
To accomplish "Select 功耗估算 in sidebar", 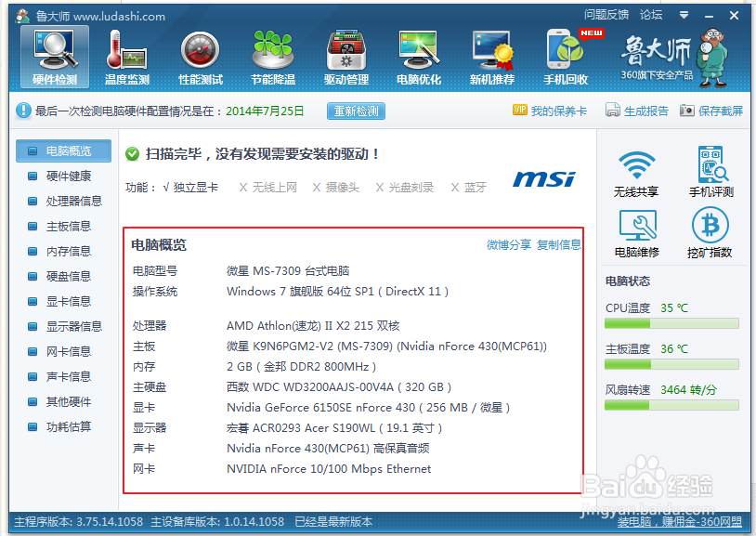I will pos(64,427).
